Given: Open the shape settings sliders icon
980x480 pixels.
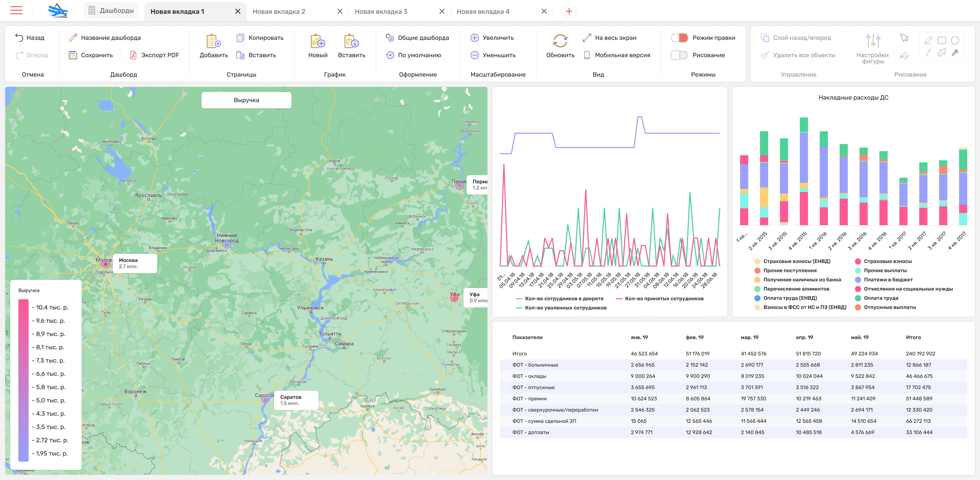Looking at the screenshot, I should pyautogui.click(x=873, y=41).
